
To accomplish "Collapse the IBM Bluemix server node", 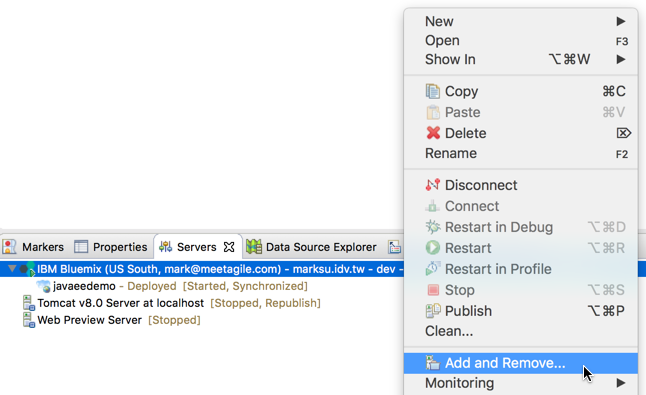I will click(12, 269).
